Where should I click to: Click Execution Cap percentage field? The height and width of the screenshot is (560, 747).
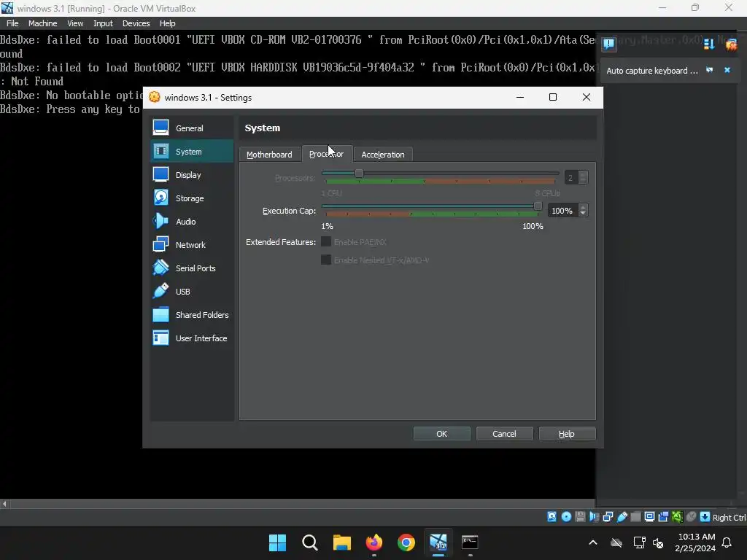[x=562, y=211]
